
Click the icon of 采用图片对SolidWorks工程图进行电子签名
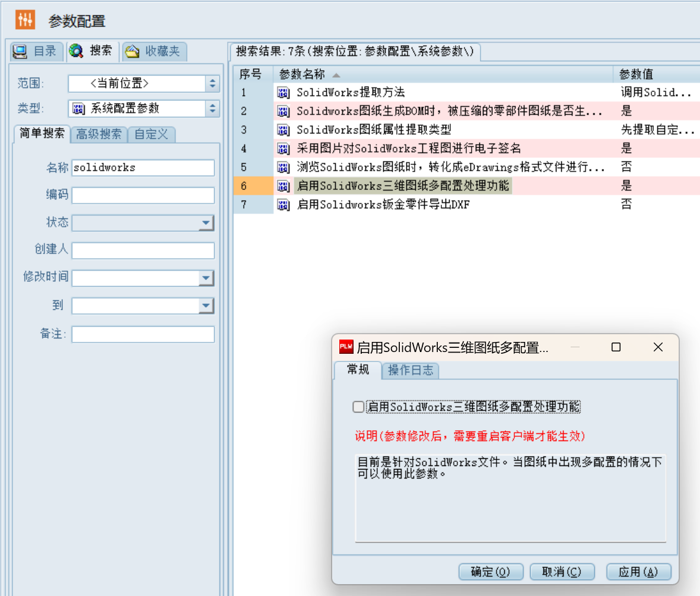pyautogui.click(x=283, y=148)
